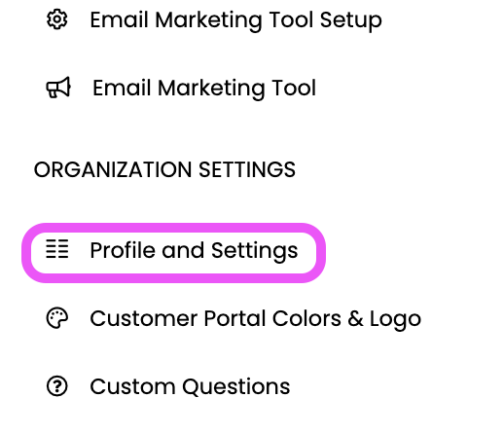The image size is (504, 434).
Task: Click the ampersand in Colors & Logo
Action: tap(355, 318)
